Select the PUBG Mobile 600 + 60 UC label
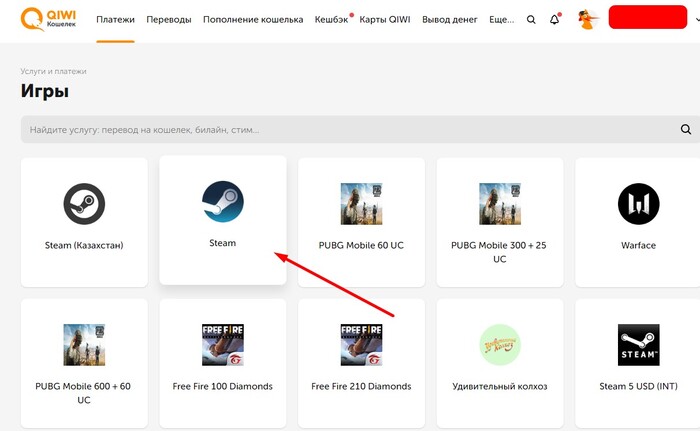The image size is (700, 431). [x=83, y=393]
